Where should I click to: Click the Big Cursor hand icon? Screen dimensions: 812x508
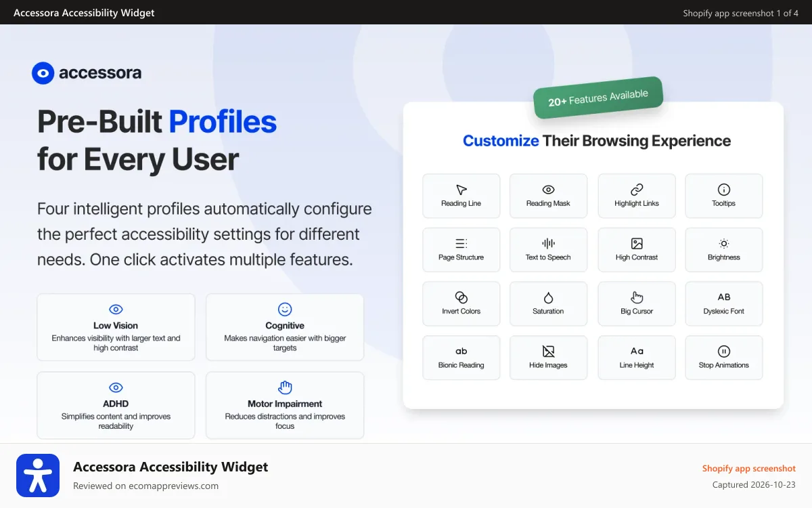pyautogui.click(x=637, y=297)
